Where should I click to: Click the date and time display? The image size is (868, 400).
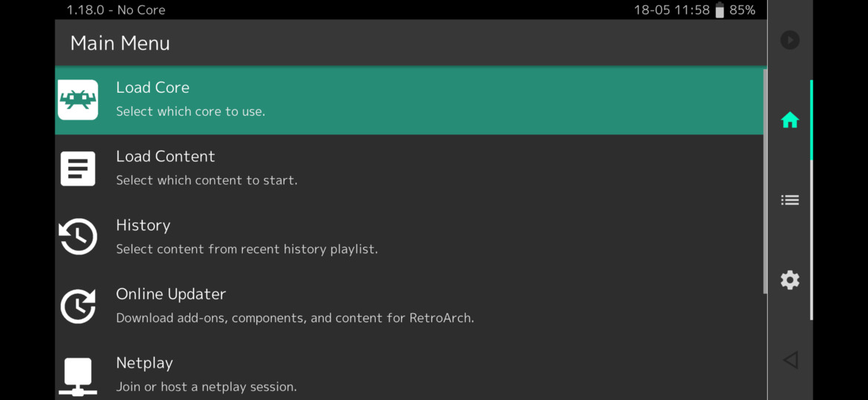[671, 10]
